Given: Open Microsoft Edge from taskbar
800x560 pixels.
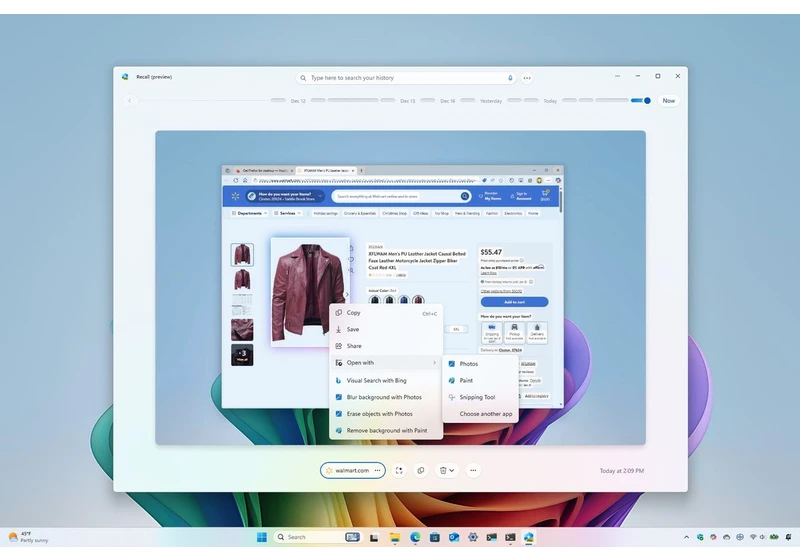Looking at the screenshot, I should click(x=415, y=537).
